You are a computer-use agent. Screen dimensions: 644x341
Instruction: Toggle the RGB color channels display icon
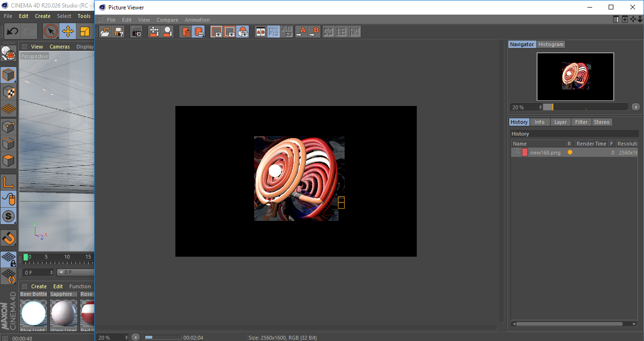click(243, 32)
